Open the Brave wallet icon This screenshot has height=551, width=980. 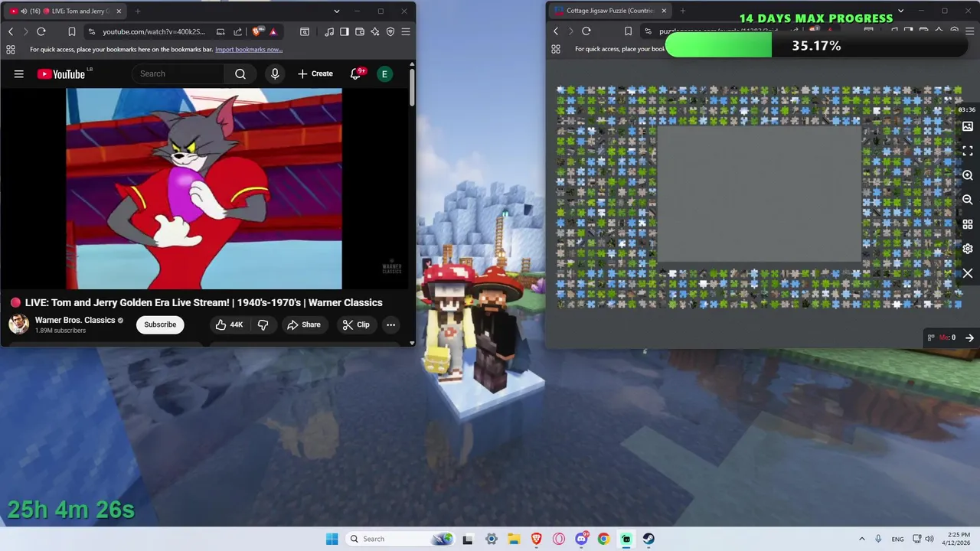click(360, 31)
